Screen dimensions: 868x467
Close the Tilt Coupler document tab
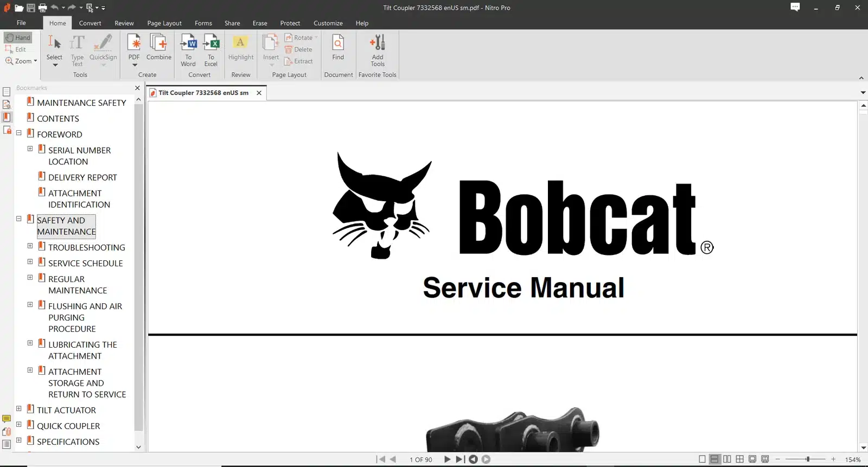pyautogui.click(x=259, y=93)
